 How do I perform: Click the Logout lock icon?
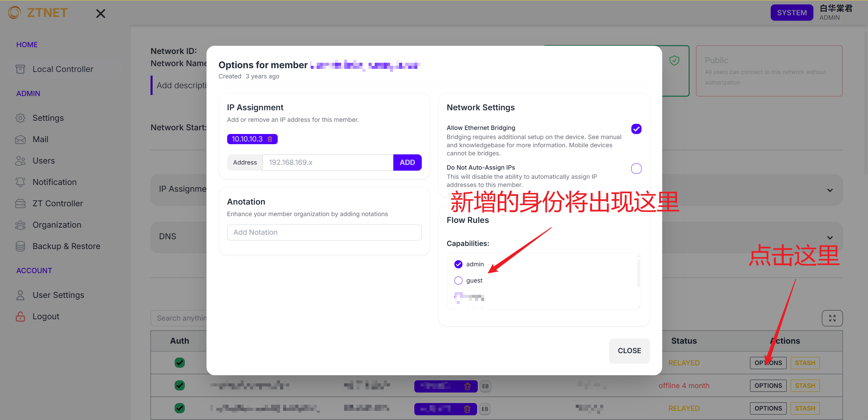pos(20,317)
